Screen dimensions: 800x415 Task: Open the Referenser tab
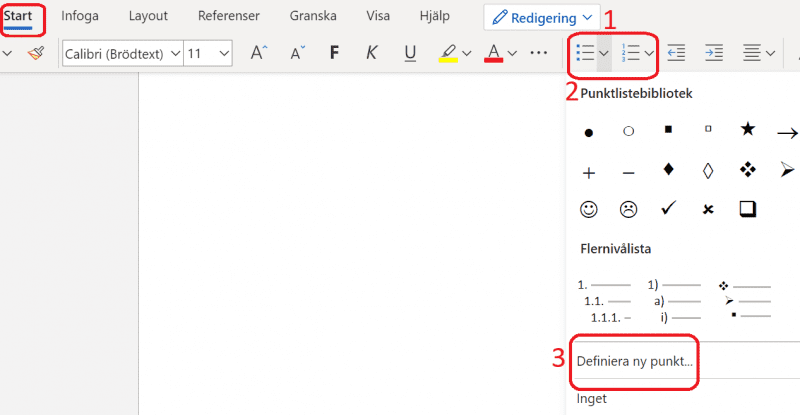pos(229,16)
